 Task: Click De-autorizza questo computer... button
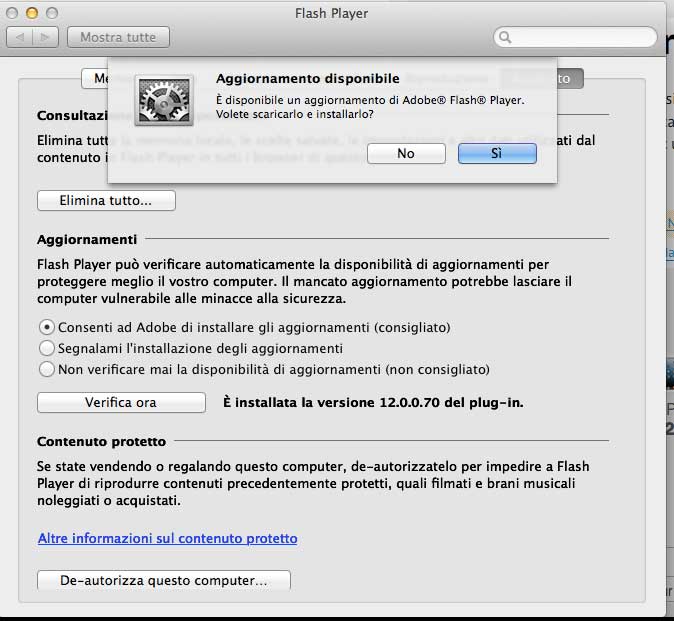[164, 580]
